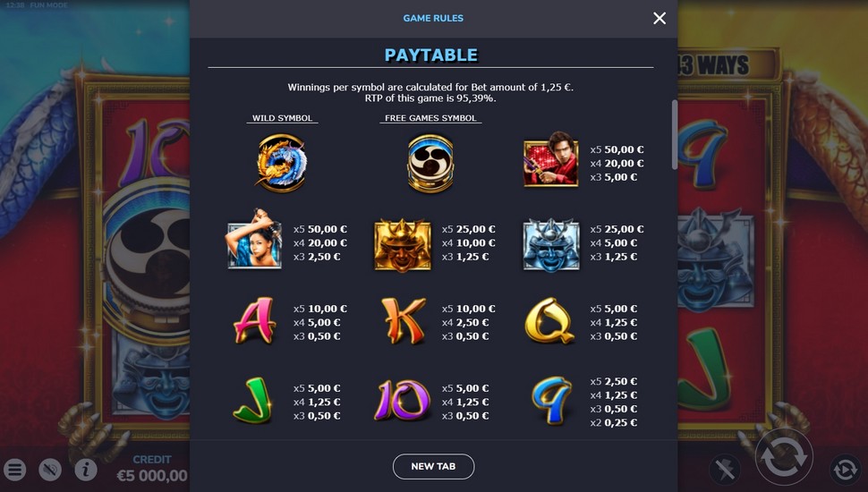Click the large spin button

(x=784, y=457)
